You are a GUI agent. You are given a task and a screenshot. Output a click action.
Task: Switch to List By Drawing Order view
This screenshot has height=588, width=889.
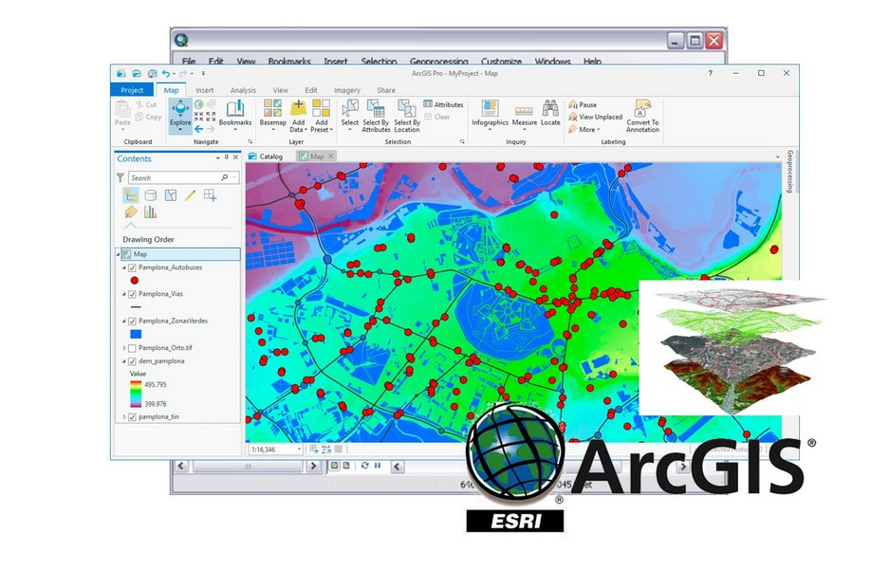click(131, 195)
